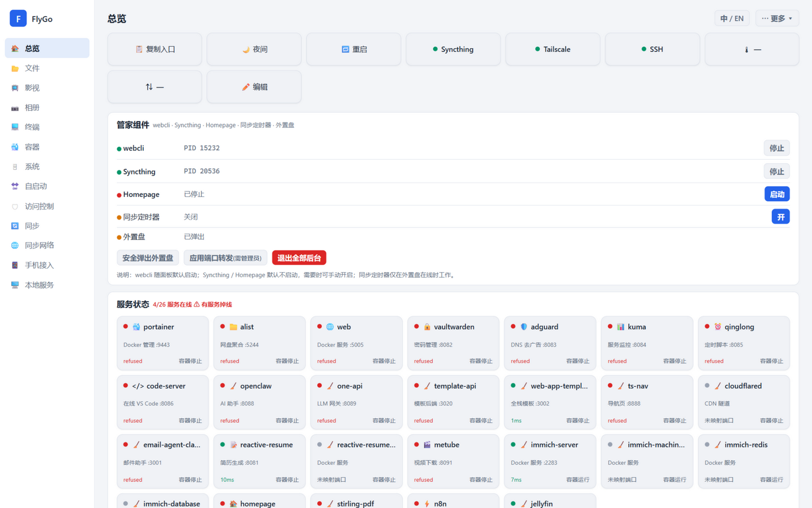This screenshot has height=508, width=812.
Task: Go to 总览 in sidebar
Action: pos(47,49)
